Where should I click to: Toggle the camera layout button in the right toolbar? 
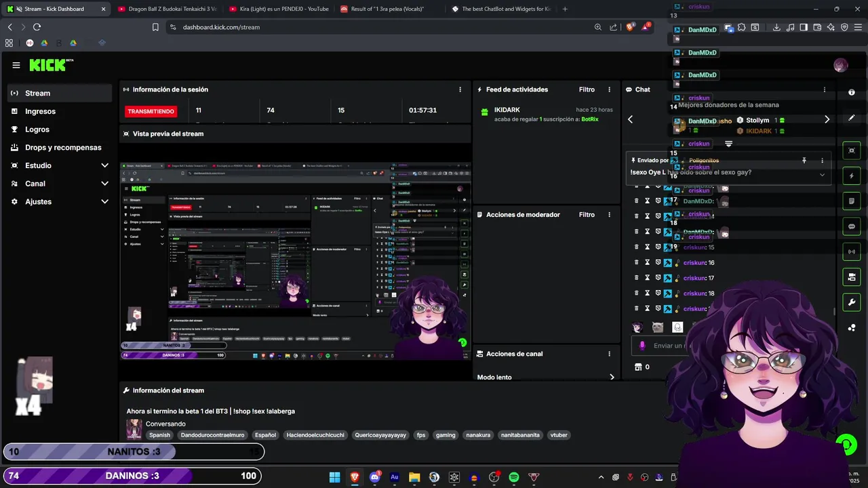click(852, 277)
